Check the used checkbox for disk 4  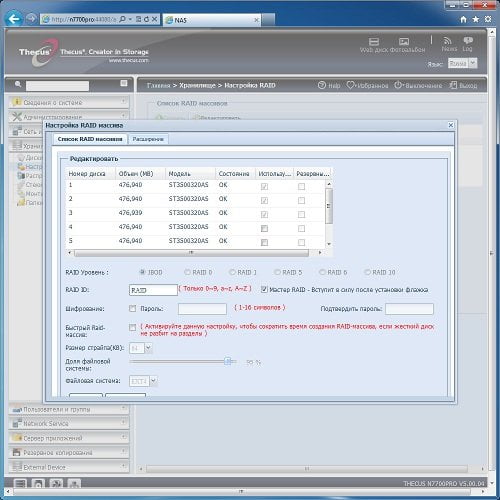264,228
